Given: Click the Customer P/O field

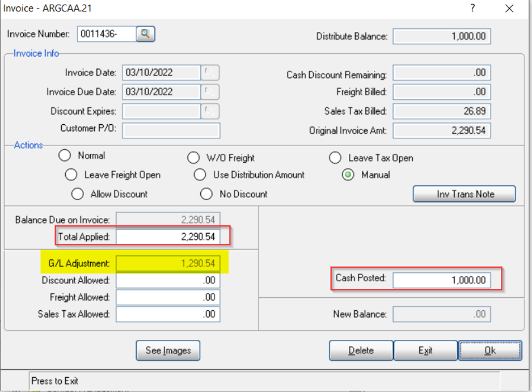Looking at the screenshot, I should click(x=171, y=130).
